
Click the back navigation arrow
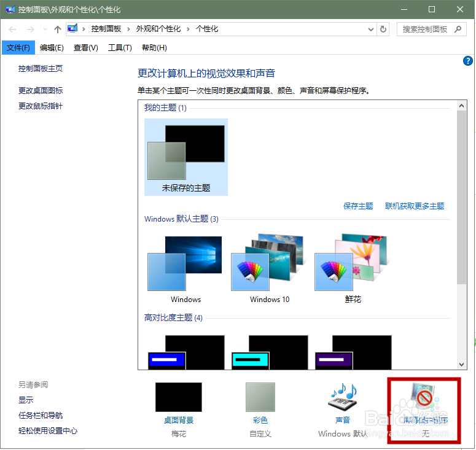(x=12, y=29)
